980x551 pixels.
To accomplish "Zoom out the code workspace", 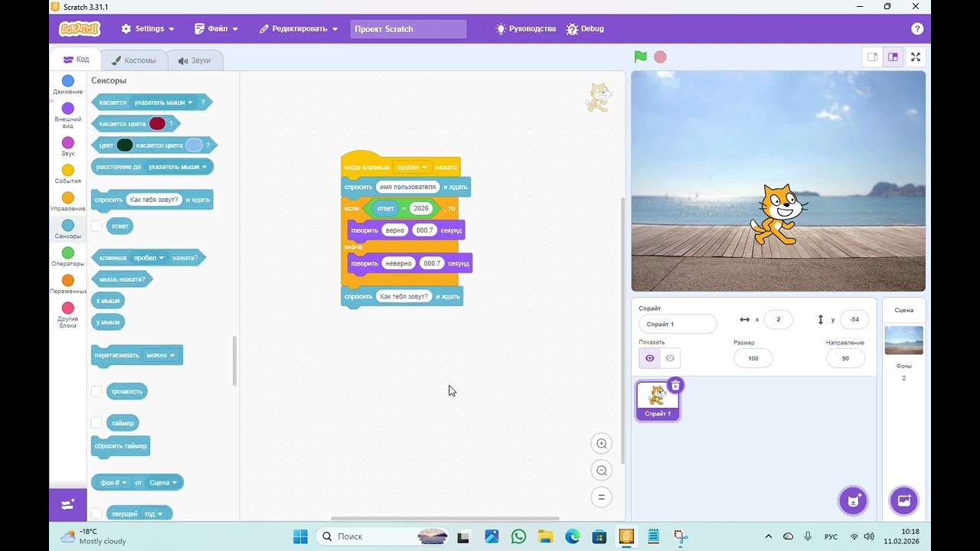I will 602,471.
